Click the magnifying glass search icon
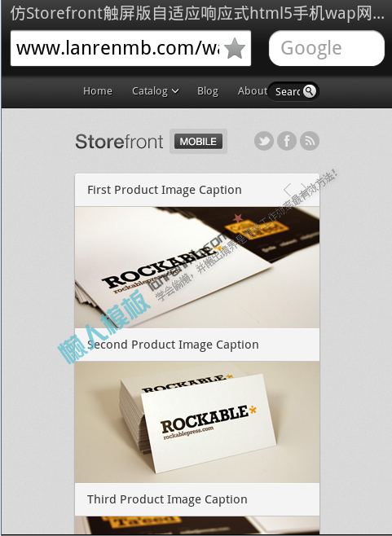Image resolution: width=392 pixels, height=536 pixels. pyautogui.click(x=309, y=91)
